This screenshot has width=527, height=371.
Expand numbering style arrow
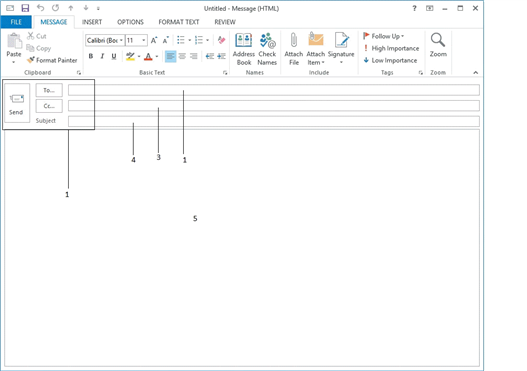(208, 40)
